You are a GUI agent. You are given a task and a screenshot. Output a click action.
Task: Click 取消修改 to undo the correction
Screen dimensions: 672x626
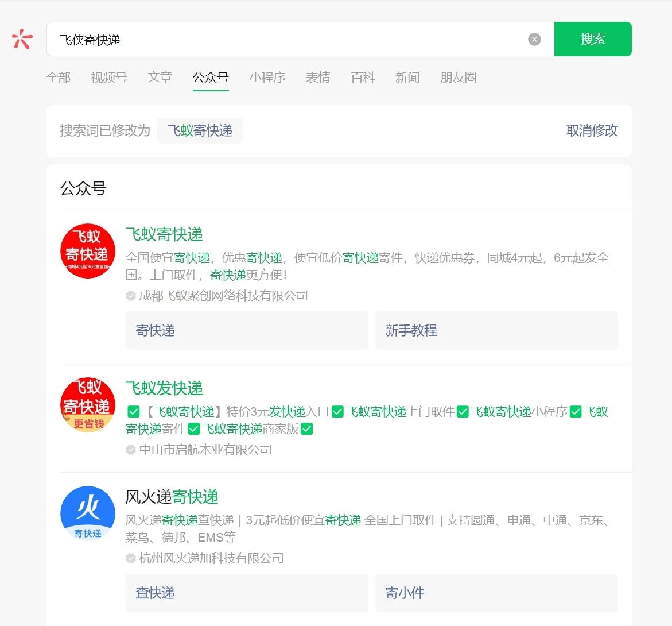(592, 131)
